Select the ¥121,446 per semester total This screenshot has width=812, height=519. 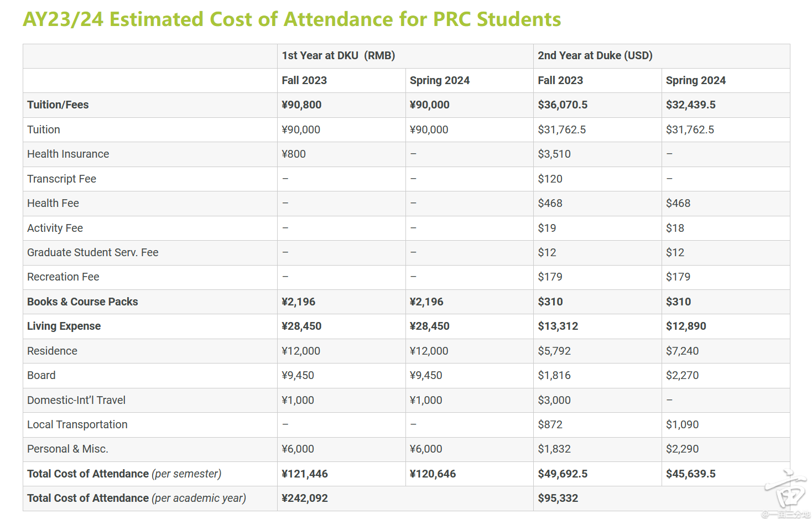click(x=304, y=474)
